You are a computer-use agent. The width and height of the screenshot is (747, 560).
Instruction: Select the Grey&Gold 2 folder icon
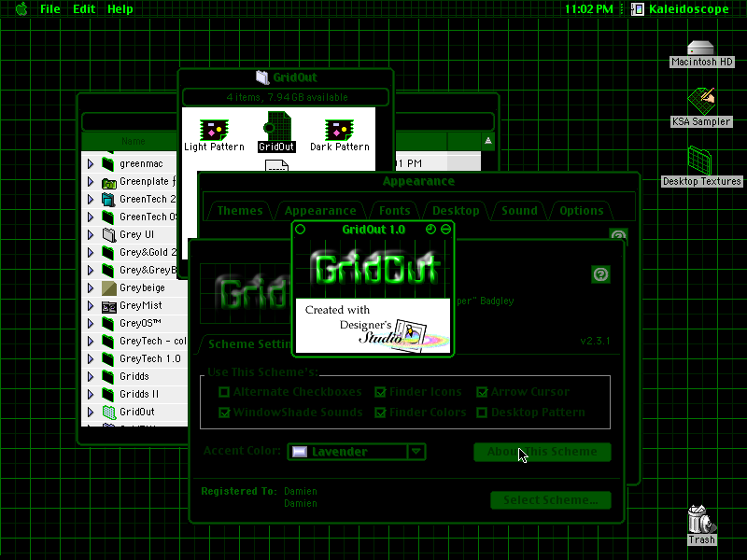pyautogui.click(x=108, y=252)
